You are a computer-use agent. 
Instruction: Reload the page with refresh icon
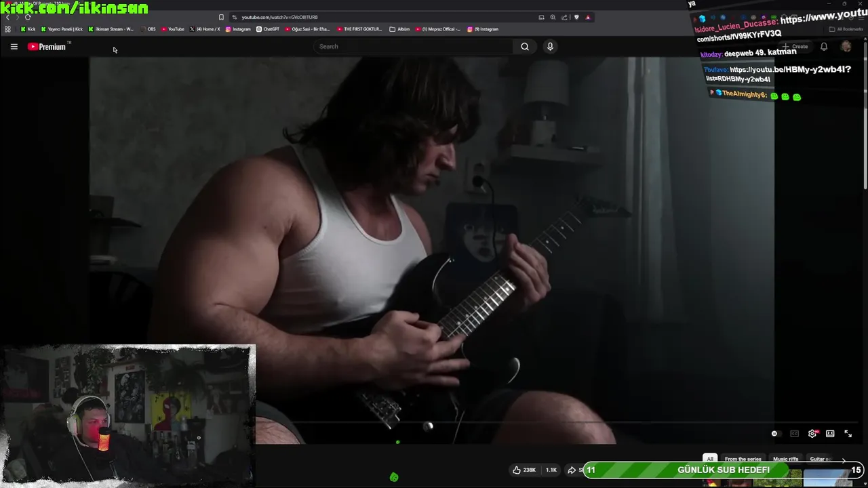(28, 17)
